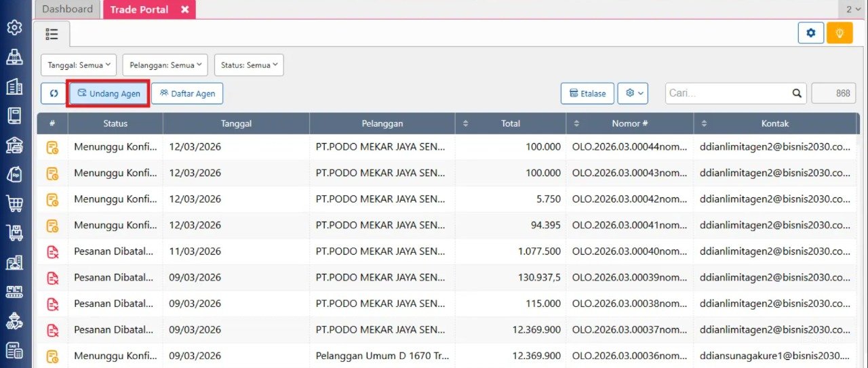Click the search magnifier icon
Image resolution: width=868 pixels, height=368 pixels.
[x=797, y=94]
